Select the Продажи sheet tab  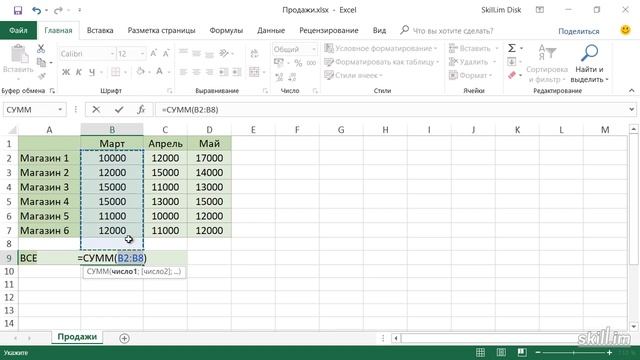[x=77, y=337]
